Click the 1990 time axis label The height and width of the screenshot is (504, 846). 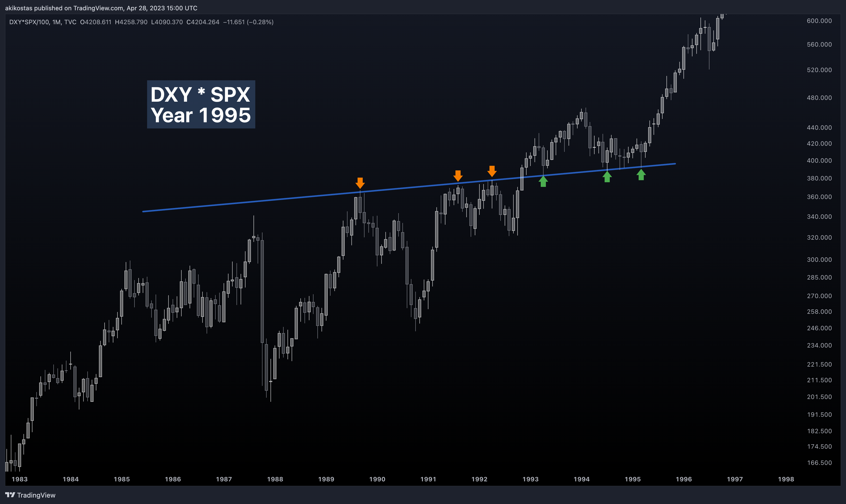[x=377, y=479]
